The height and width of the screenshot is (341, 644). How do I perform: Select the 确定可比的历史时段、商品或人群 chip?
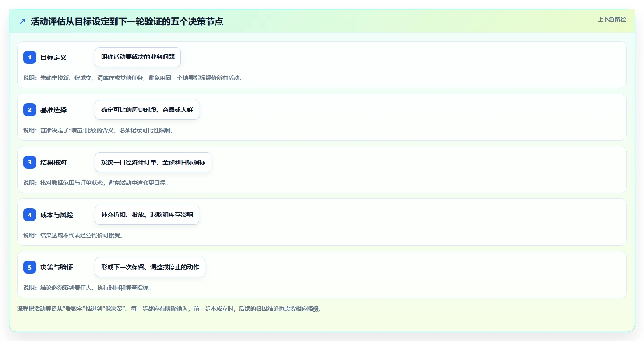(147, 110)
